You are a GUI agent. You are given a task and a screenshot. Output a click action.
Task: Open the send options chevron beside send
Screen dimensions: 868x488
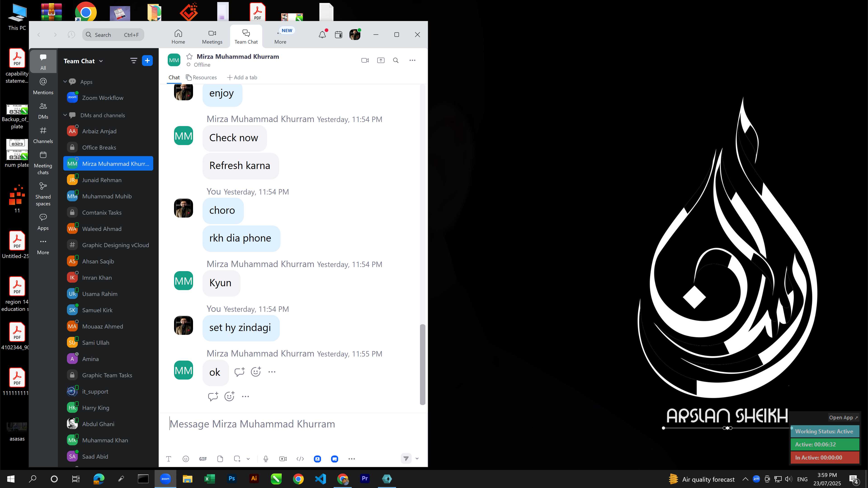pyautogui.click(x=417, y=458)
